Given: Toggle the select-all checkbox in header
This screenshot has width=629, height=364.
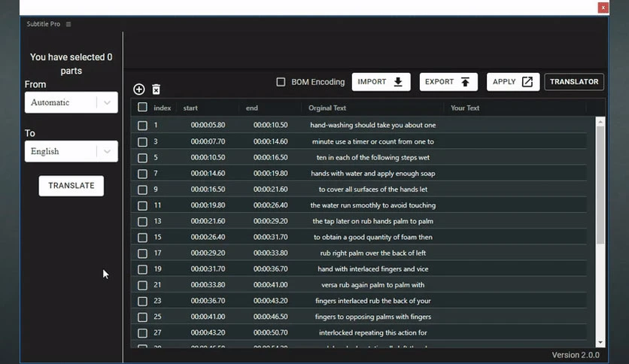Looking at the screenshot, I should click(142, 107).
